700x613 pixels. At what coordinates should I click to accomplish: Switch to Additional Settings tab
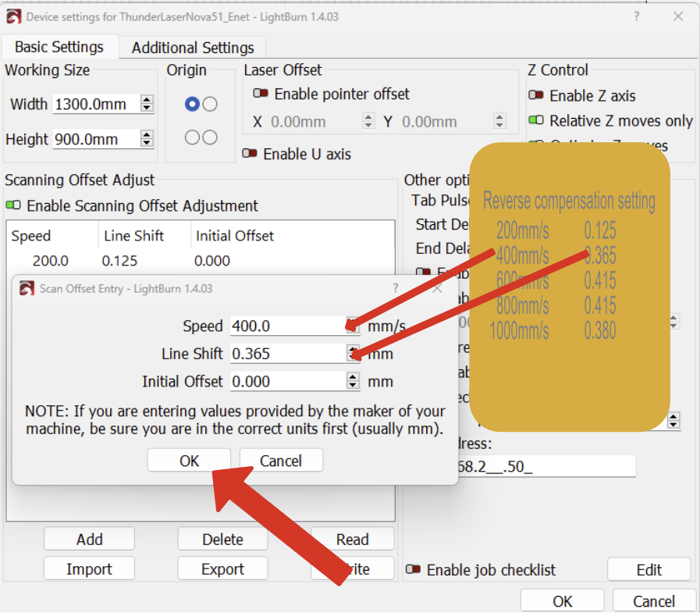[x=193, y=48]
